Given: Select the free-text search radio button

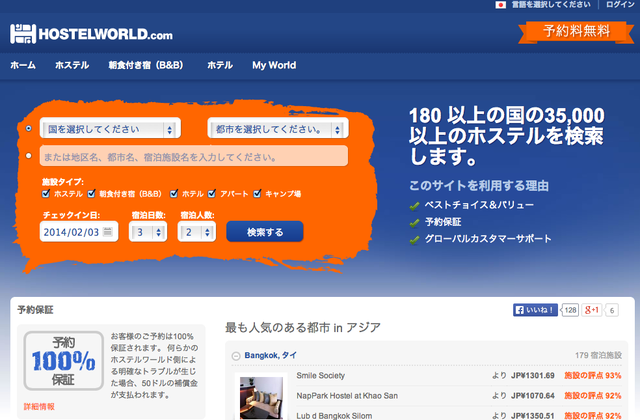Looking at the screenshot, I should click(29, 156).
